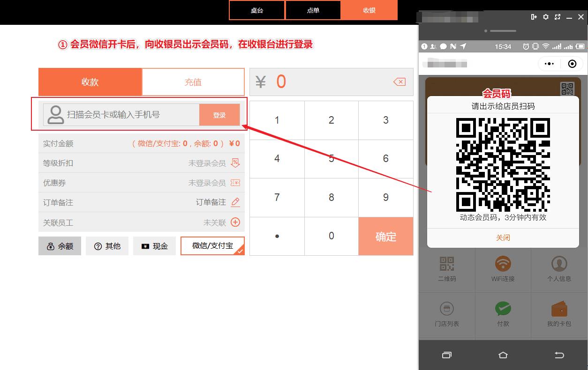Open emulator settings gear icon
This screenshot has width=588, height=370.
545,17
